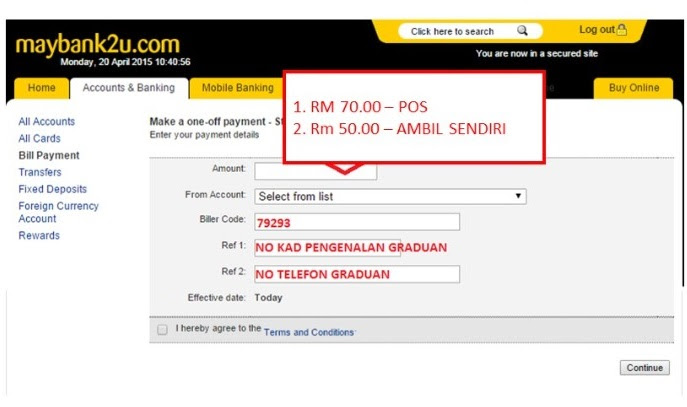Go to the Mobile Banking tab
This screenshot has height=407, width=687.
(x=237, y=88)
